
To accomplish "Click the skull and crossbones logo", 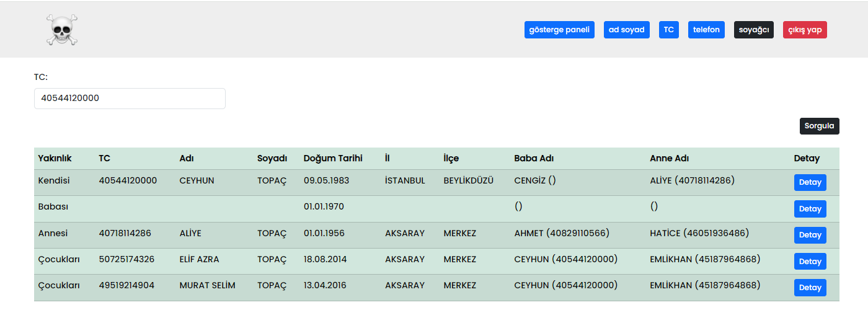I will pyautogui.click(x=62, y=30).
